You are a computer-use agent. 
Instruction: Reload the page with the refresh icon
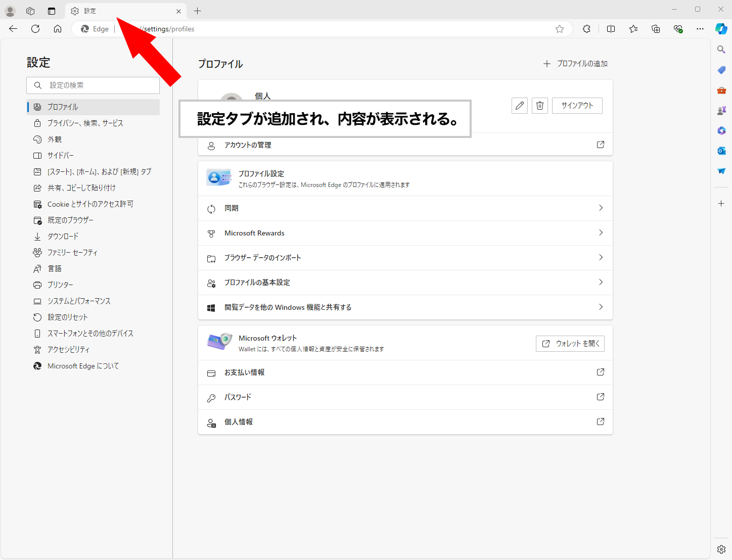[35, 29]
